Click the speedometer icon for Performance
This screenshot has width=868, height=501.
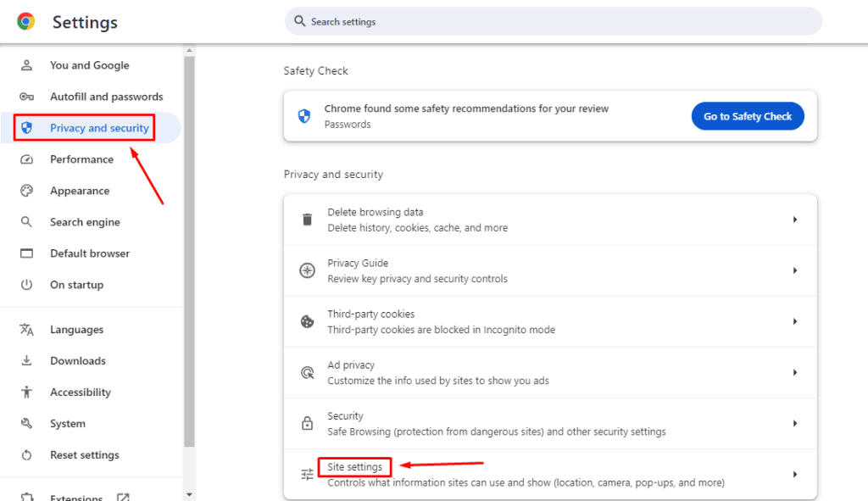[26, 159]
